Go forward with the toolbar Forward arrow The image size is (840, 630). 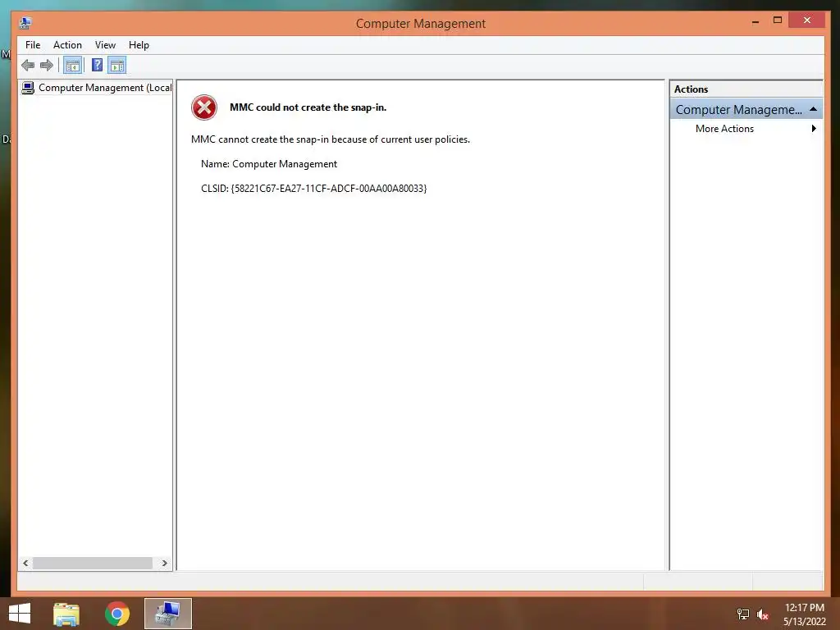coord(47,66)
